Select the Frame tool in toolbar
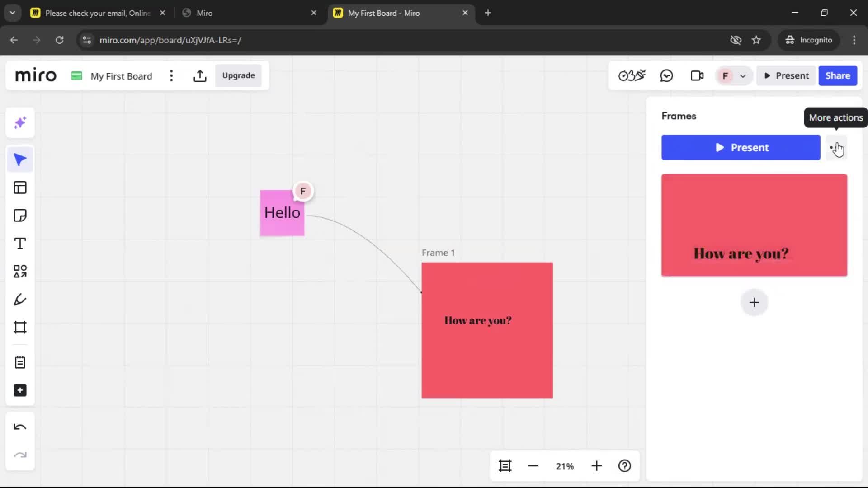 point(20,327)
